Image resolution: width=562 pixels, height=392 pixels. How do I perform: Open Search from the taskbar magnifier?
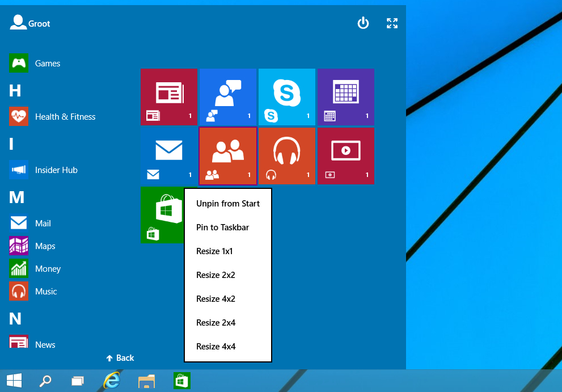pos(45,381)
